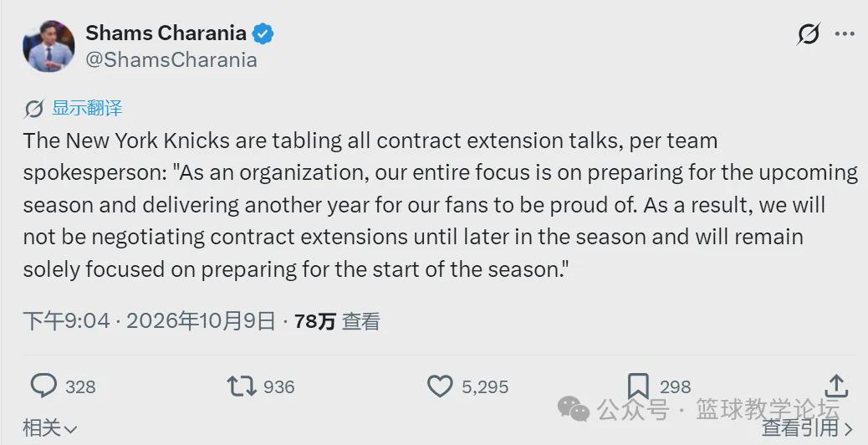
Task: Bookmark the tweet with the bookmark icon
Action: pyautogui.click(x=638, y=386)
